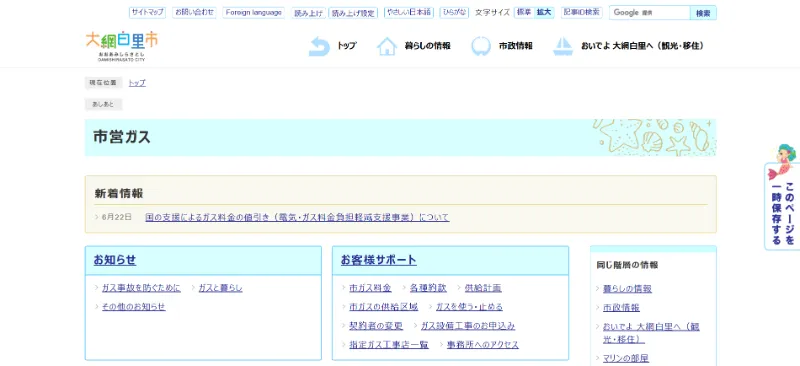Screen dimensions: 800x366
Task: Open the お問い合わせ page
Action: pos(194,12)
